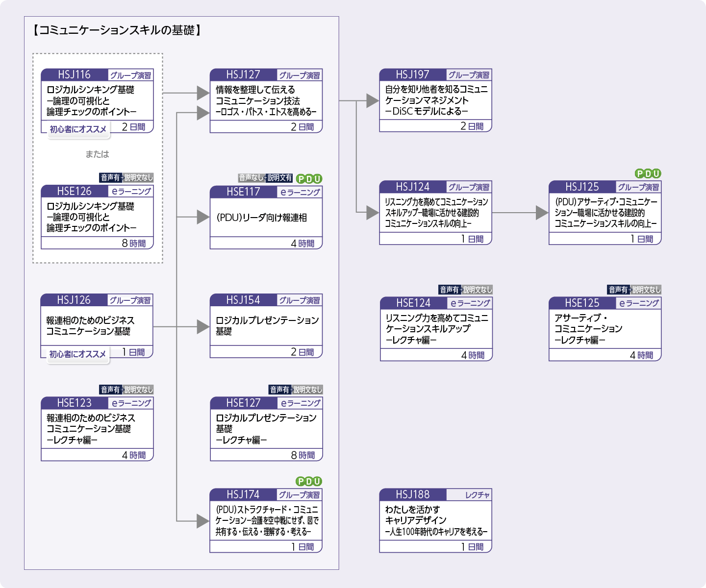Click the 説明文なし label above HSE125

coord(646,290)
